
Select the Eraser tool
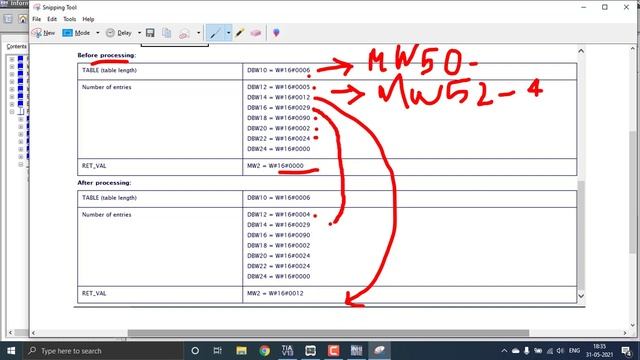pos(256,33)
